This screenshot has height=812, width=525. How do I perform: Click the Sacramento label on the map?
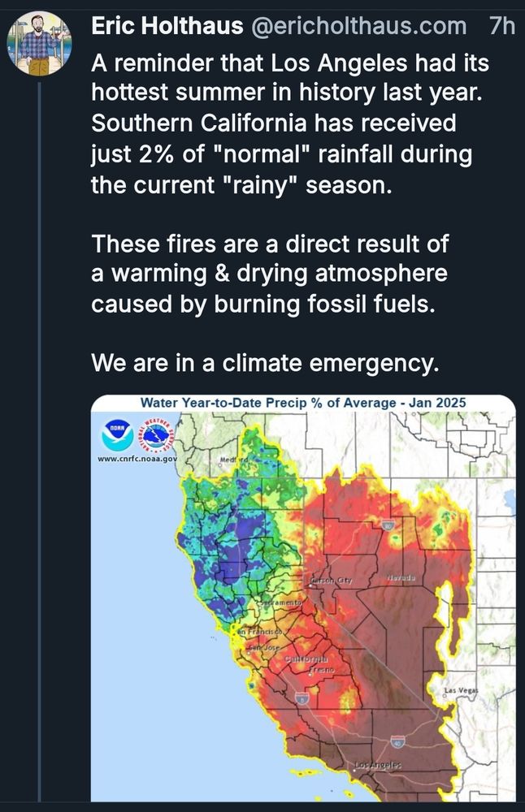click(280, 603)
